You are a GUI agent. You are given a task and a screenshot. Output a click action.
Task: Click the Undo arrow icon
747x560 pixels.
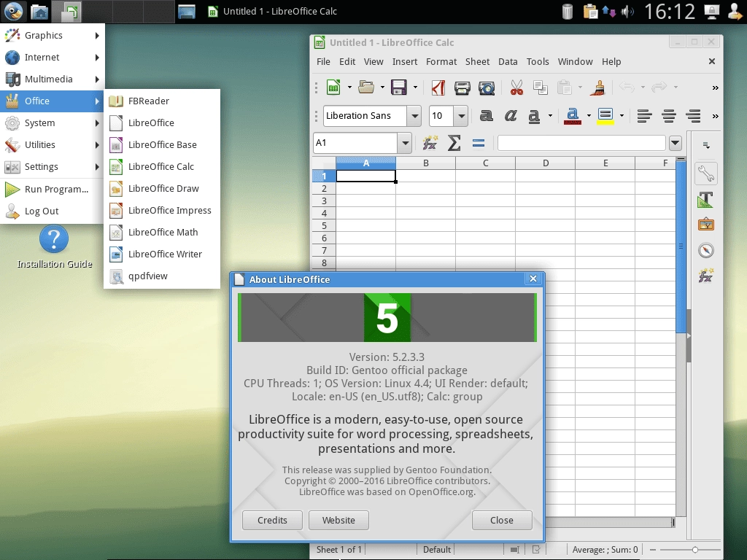coord(627,87)
